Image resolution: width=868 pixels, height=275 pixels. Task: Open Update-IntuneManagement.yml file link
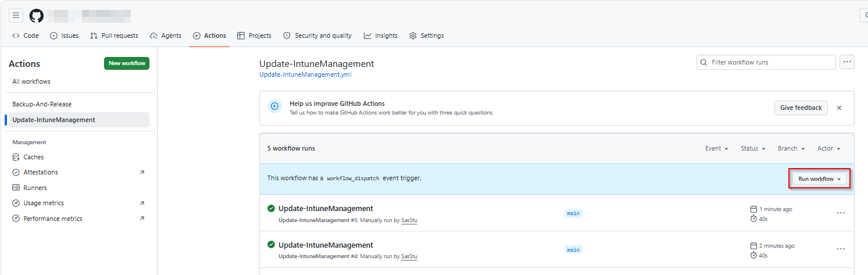point(305,74)
